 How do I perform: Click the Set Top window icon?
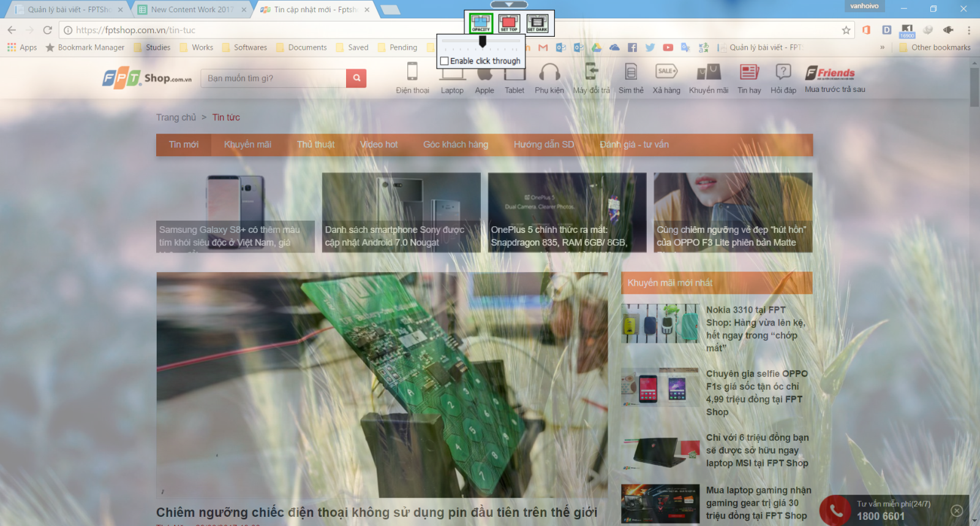point(509,23)
